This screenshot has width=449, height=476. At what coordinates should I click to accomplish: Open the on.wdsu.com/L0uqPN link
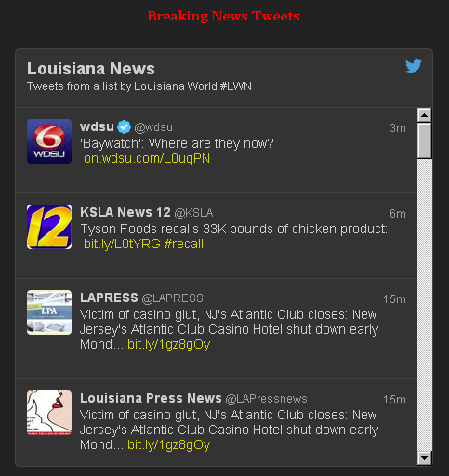coord(147,158)
